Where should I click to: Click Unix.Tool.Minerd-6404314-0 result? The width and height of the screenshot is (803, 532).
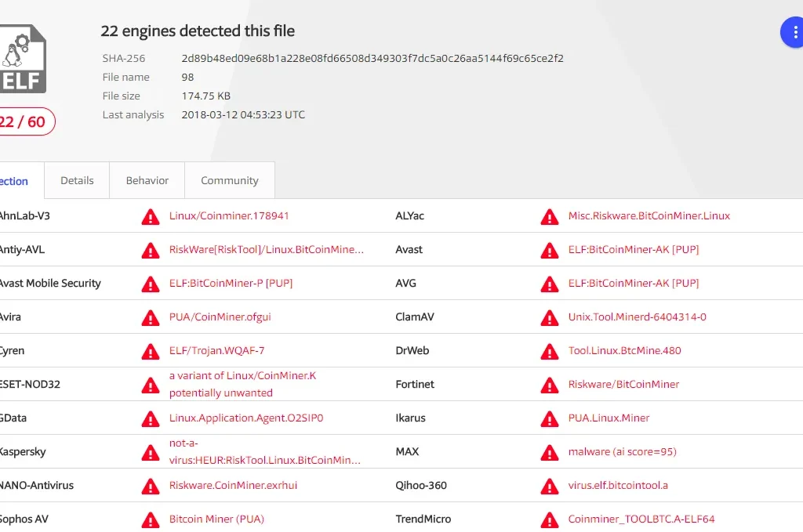coord(637,317)
